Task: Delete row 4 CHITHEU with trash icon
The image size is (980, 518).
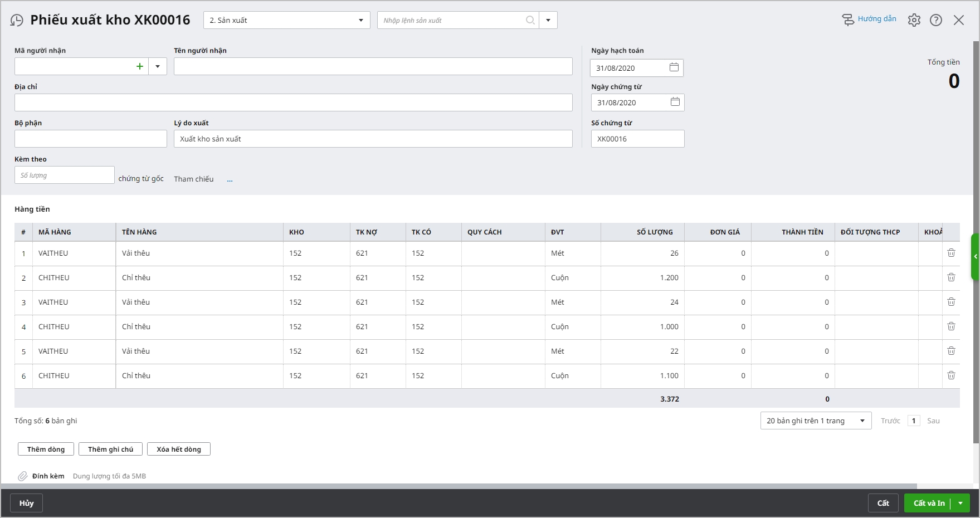Action: tap(951, 326)
